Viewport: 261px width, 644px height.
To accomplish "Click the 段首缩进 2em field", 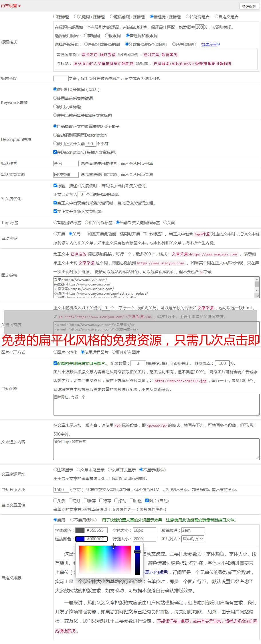I will (193, 530).
